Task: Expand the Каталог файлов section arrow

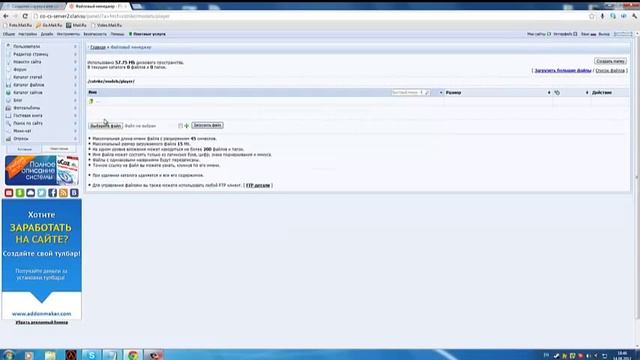Action: click(76, 84)
